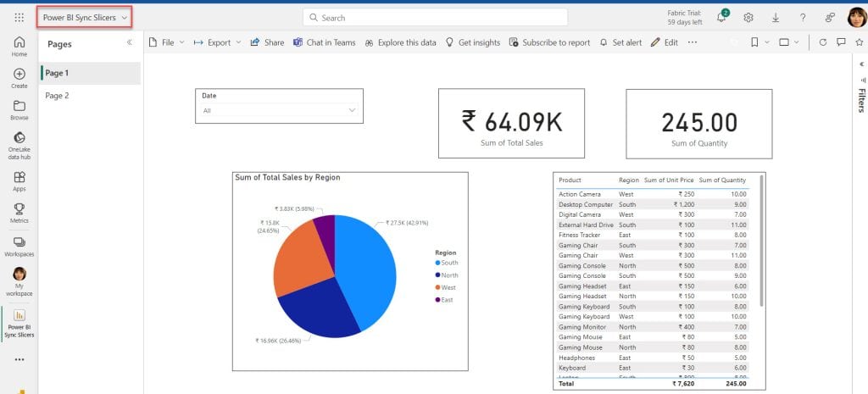
Task: Collapse the Pages pane
Action: tap(130, 42)
